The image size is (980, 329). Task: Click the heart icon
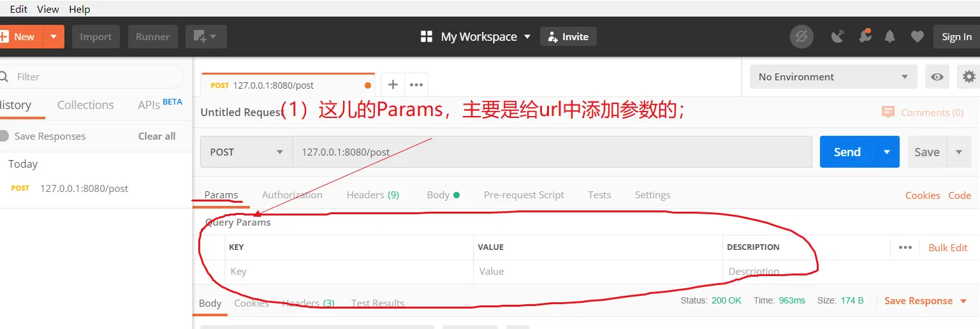[x=917, y=37]
